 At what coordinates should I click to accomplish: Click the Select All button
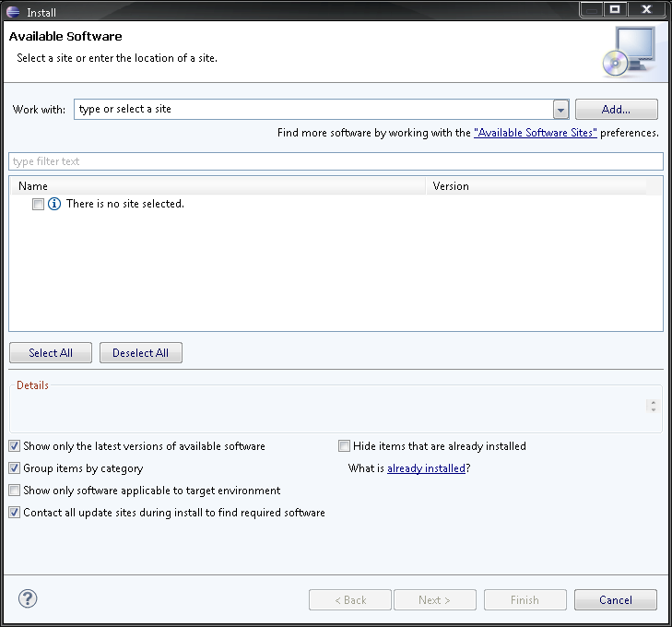point(51,353)
